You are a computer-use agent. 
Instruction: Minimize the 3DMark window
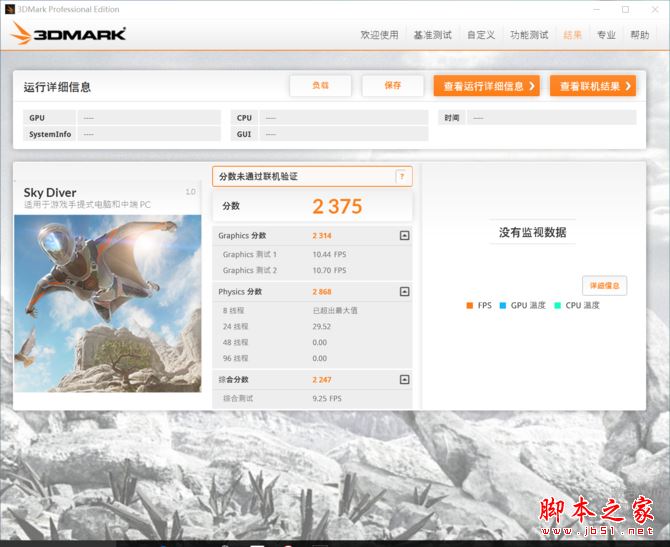point(597,9)
